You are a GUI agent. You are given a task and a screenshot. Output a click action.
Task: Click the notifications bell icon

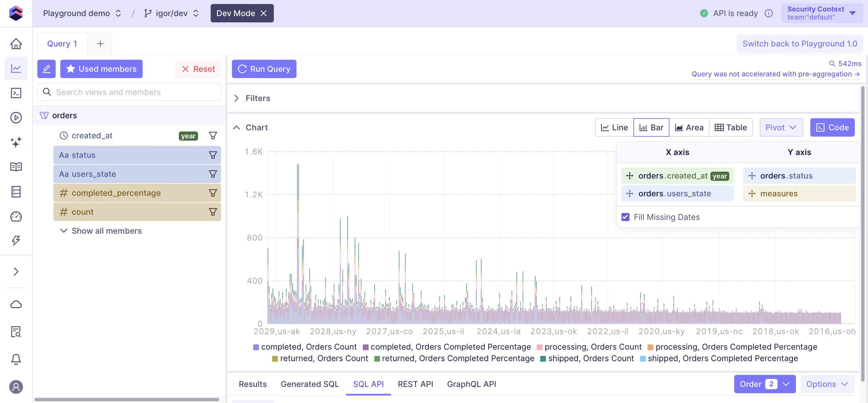tap(16, 359)
